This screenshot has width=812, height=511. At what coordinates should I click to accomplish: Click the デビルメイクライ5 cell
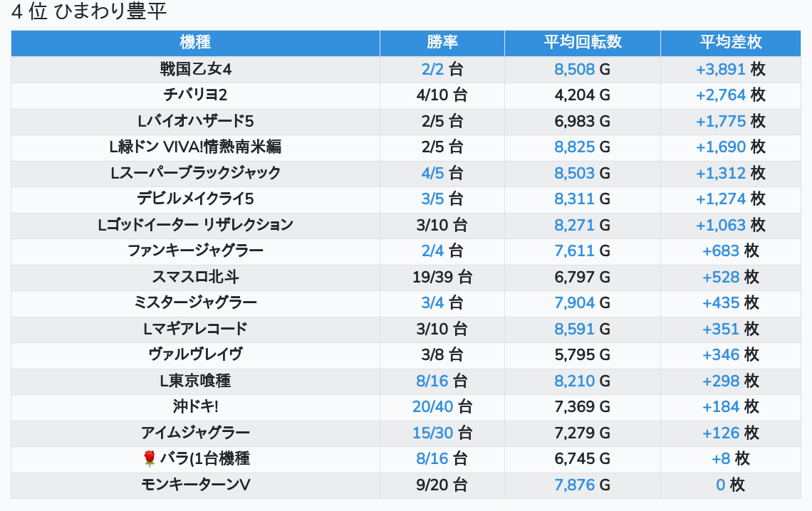click(195, 199)
